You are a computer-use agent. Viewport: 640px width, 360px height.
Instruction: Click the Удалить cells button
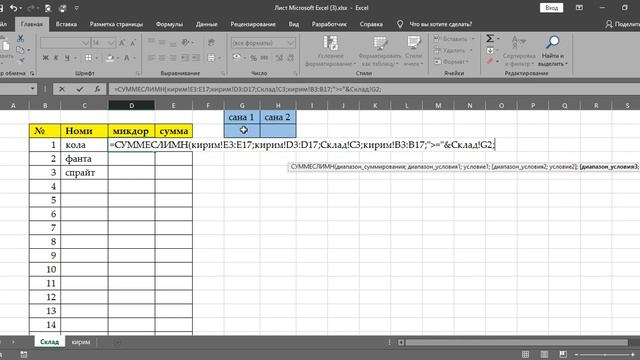pyautogui.click(x=453, y=50)
